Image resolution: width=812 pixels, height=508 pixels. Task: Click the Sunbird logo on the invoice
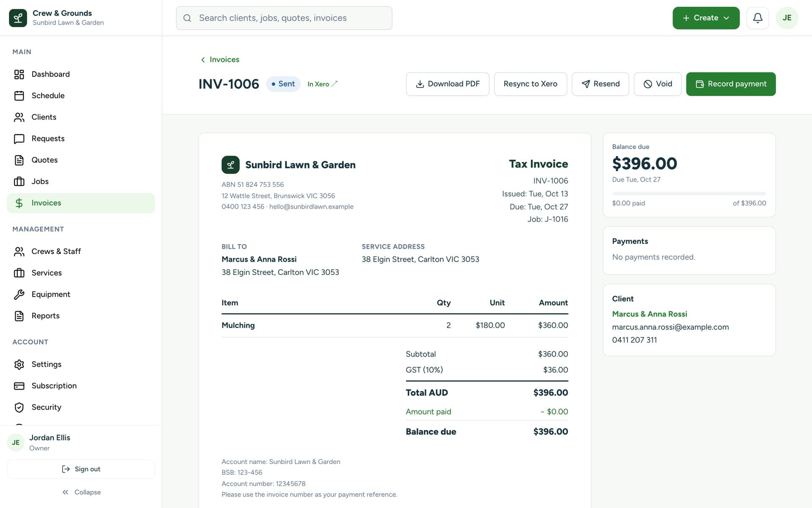tap(230, 165)
